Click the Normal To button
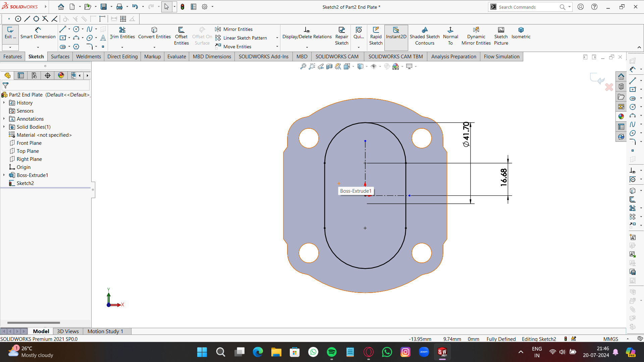 pos(450,36)
